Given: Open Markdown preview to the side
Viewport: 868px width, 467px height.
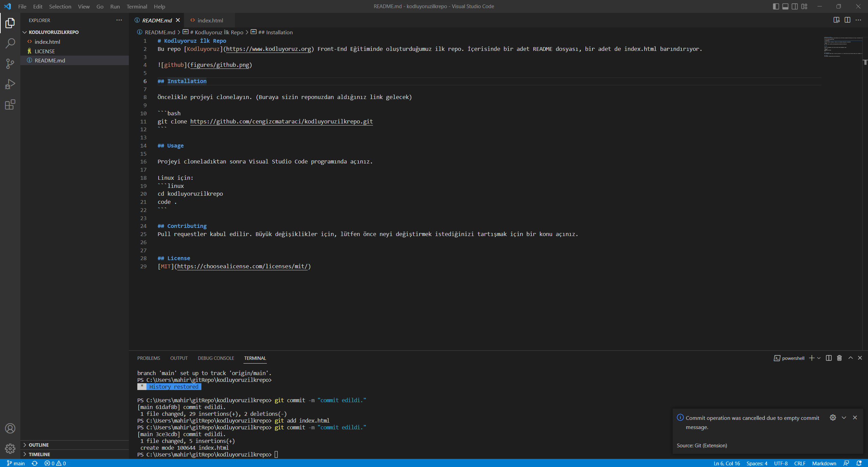Looking at the screenshot, I should point(836,20).
